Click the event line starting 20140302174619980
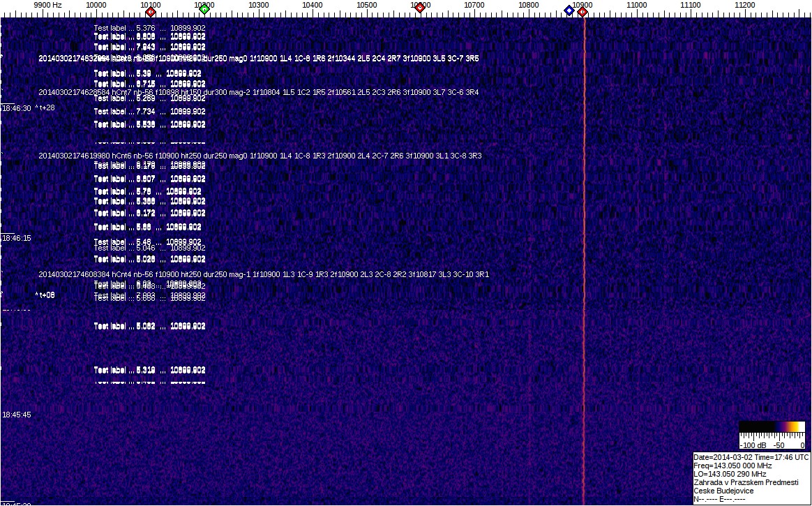This screenshot has height=506, width=812. (260, 156)
